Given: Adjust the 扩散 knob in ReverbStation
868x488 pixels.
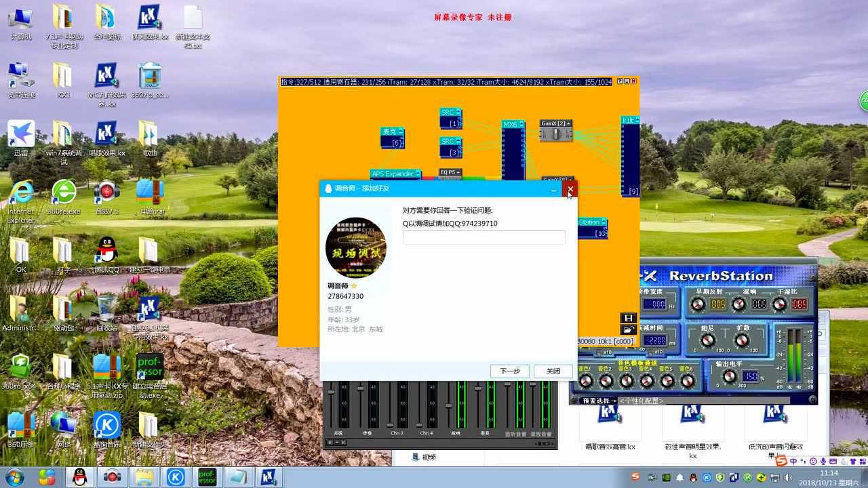Looking at the screenshot, I should [x=743, y=340].
